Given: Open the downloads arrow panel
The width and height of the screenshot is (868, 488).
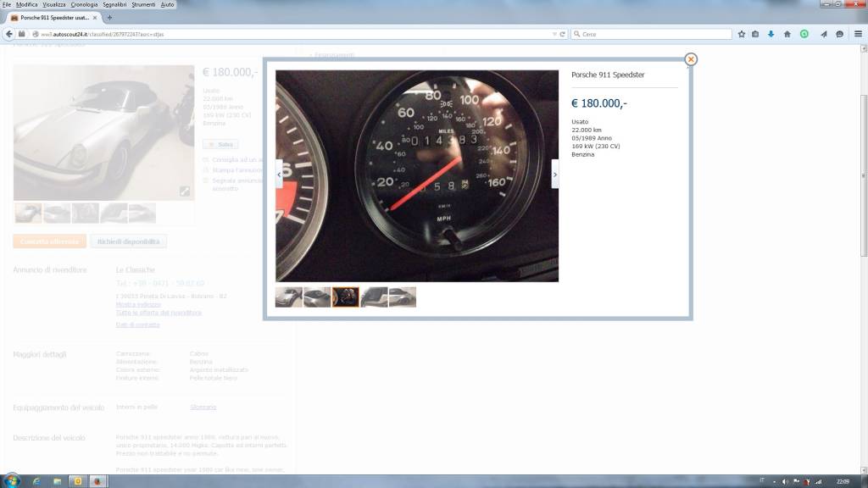Looking at the screenshot, I should tap(771, 34).
